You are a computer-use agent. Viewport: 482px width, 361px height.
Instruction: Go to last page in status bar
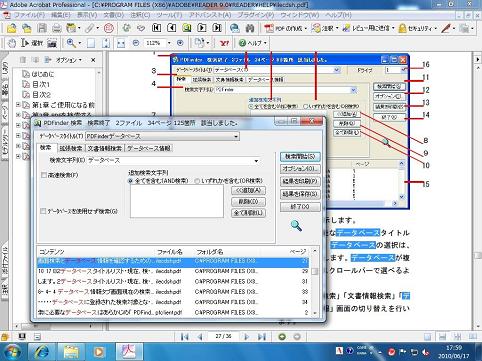(x=262, y=337)
